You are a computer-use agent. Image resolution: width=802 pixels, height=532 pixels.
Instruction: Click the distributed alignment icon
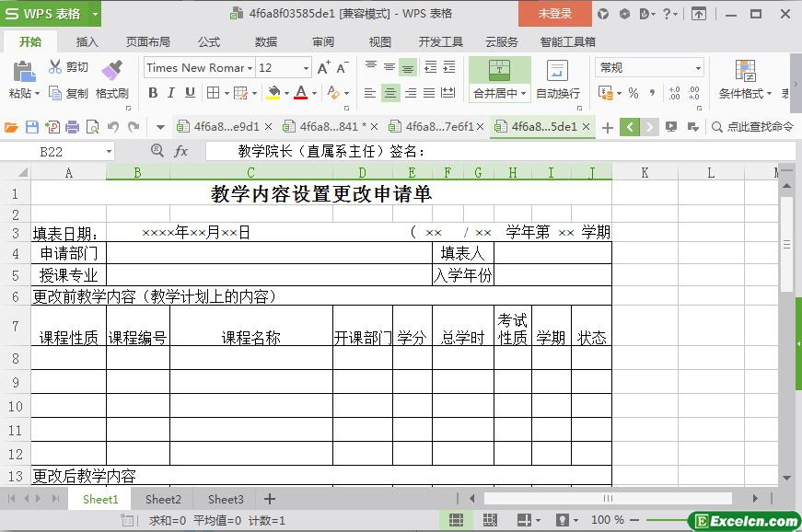tap(447, 93)
